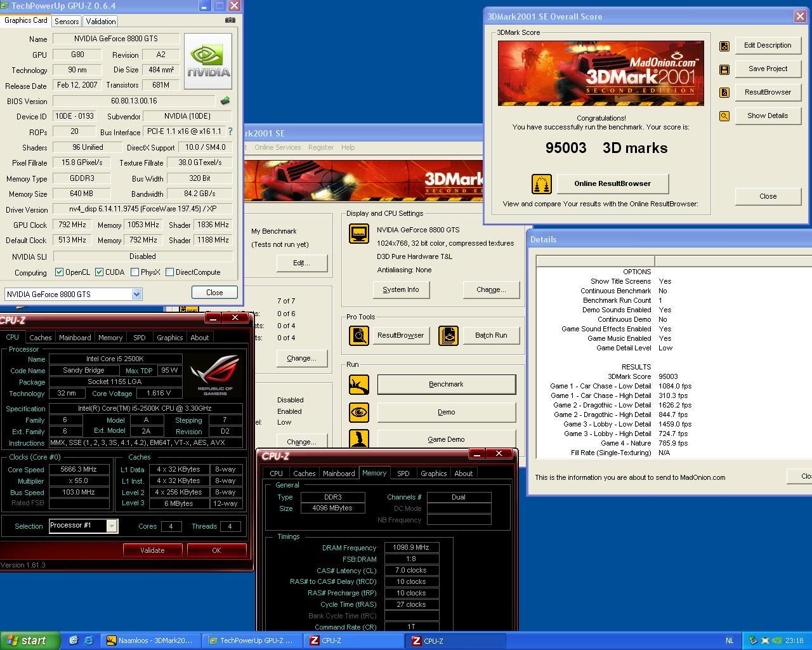Enable the DirectCompute checkbox in GPU-Z

tap(169, 272)
